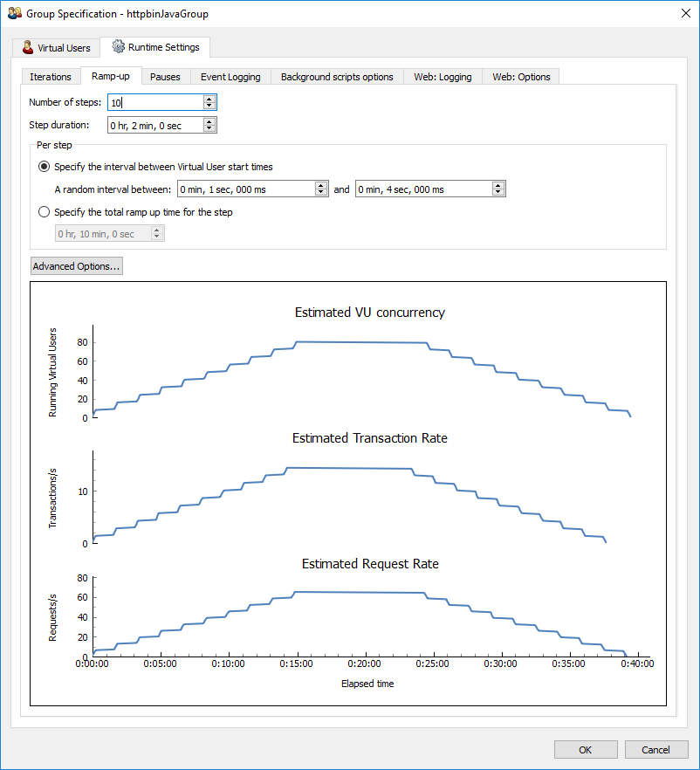Image resolution: width=700 pixels, height=770 pixels.
Task: Close the Group Specification dialog window
Action: pyautogui.click(x=683, y=14)
